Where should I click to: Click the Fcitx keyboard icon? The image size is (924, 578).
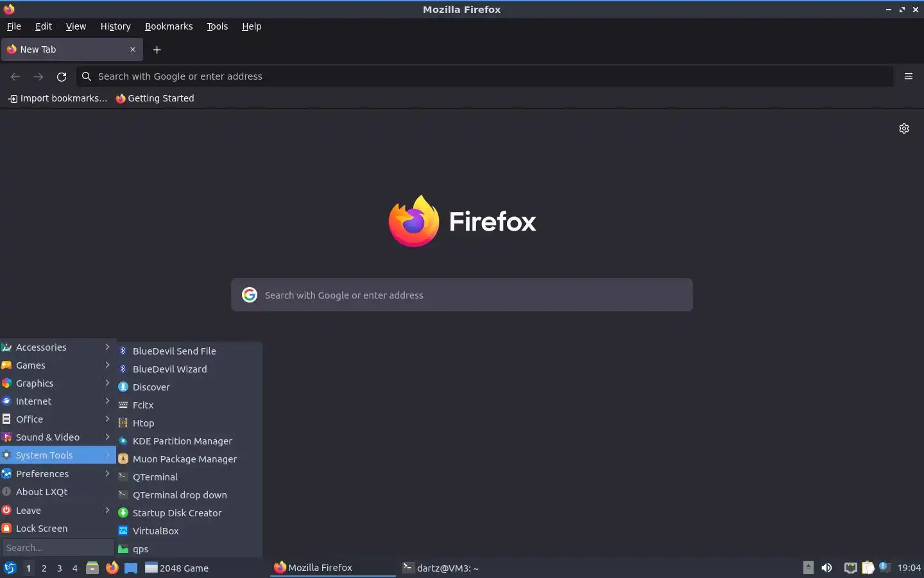click(123, 405)
